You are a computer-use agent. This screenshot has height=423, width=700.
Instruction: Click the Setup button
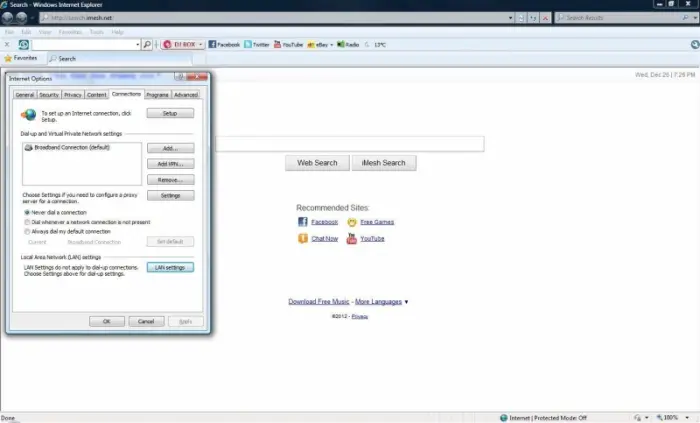(x=170, y=113)
